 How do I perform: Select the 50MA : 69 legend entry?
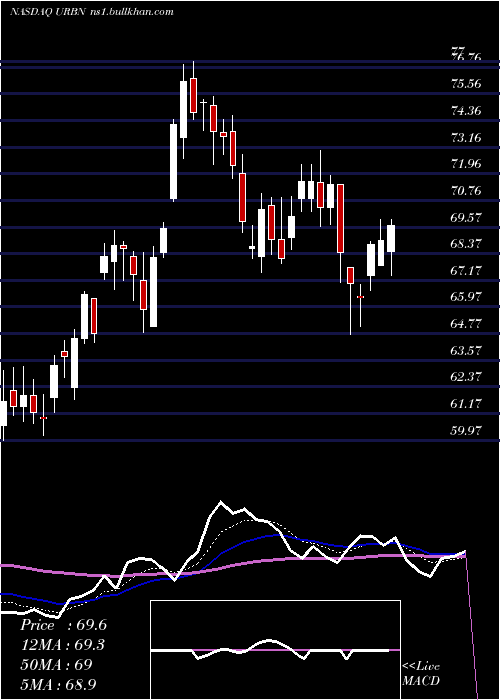56,664
